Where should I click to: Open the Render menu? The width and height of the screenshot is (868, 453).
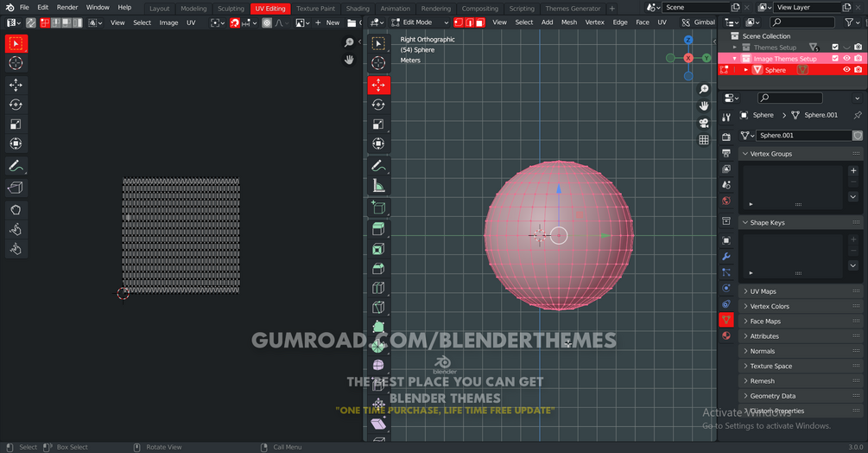pos(67,8)
